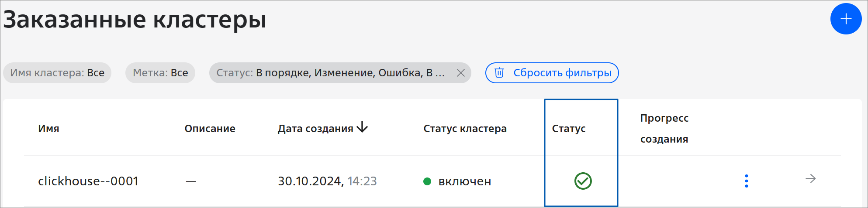Expand Статус filter chip

[331, 73]
